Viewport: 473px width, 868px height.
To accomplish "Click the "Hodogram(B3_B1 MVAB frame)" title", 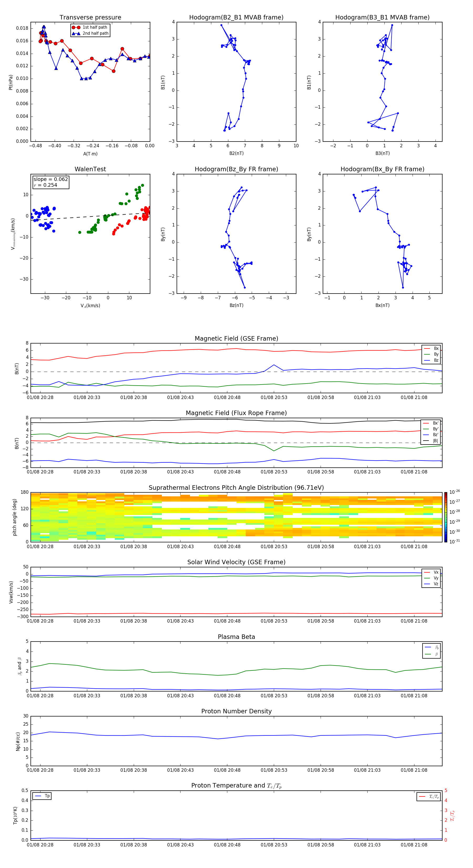I will (x=382, y=18).
